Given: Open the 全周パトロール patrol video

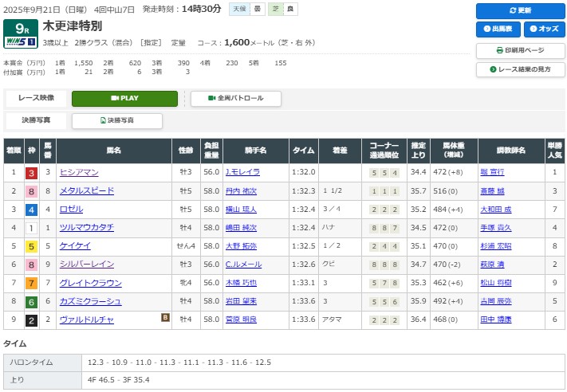Looking at the screenshot, I should coord(235,99).
